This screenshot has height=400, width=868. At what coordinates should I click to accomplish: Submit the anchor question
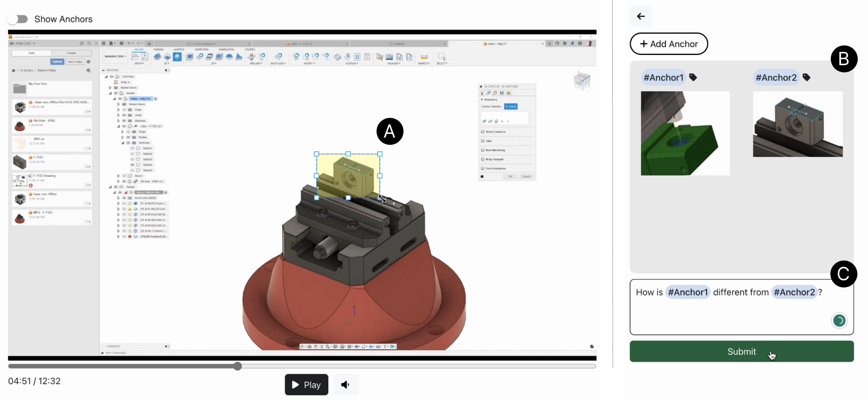point(742,352)
